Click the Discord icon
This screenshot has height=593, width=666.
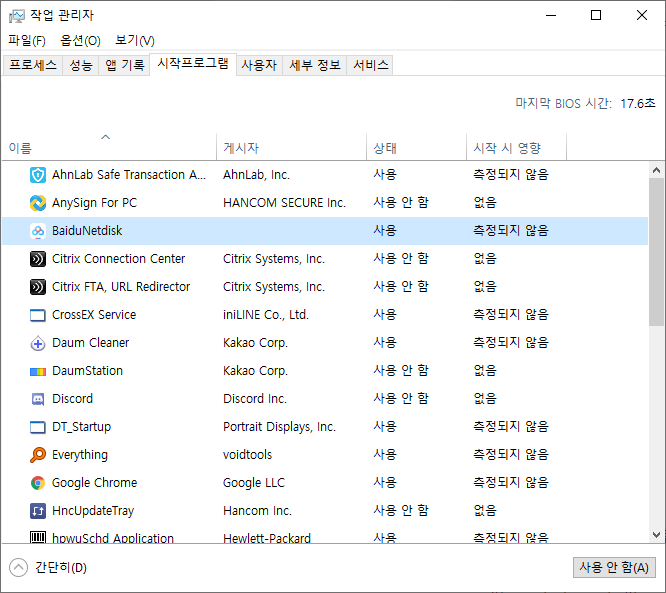click(38, 399)
